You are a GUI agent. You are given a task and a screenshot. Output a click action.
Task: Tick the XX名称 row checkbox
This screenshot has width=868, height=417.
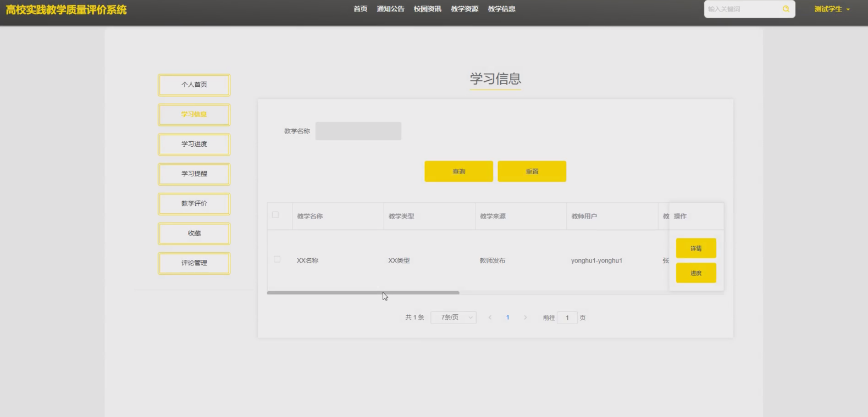tap(277, 259)
